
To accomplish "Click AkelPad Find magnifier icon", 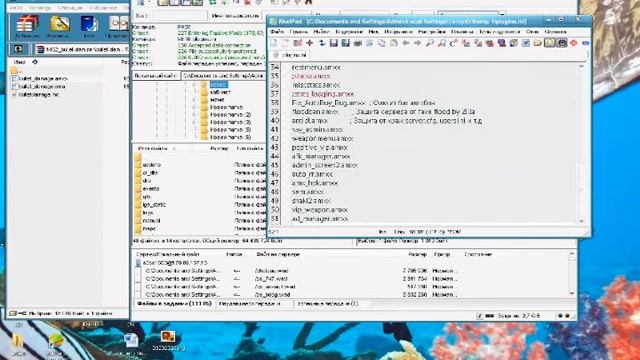I will click(x=430, y=43).
